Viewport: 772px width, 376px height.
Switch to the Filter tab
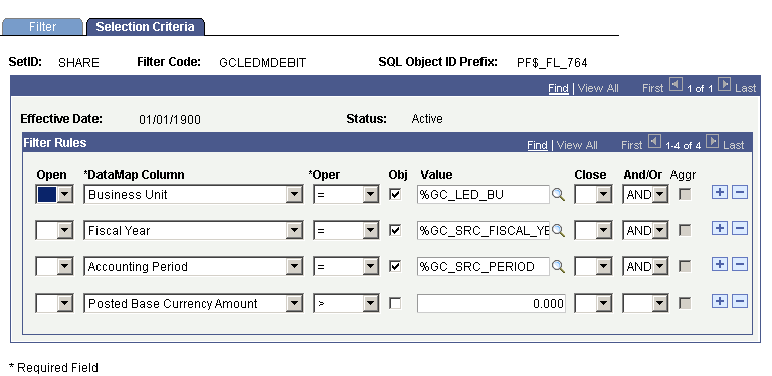click(x=42, y=27)
